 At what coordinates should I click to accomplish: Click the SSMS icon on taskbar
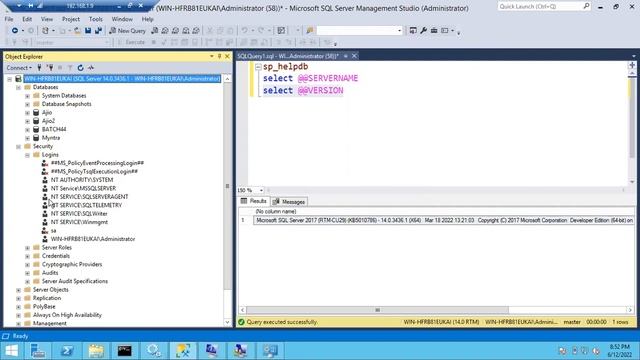coord(182,351)
